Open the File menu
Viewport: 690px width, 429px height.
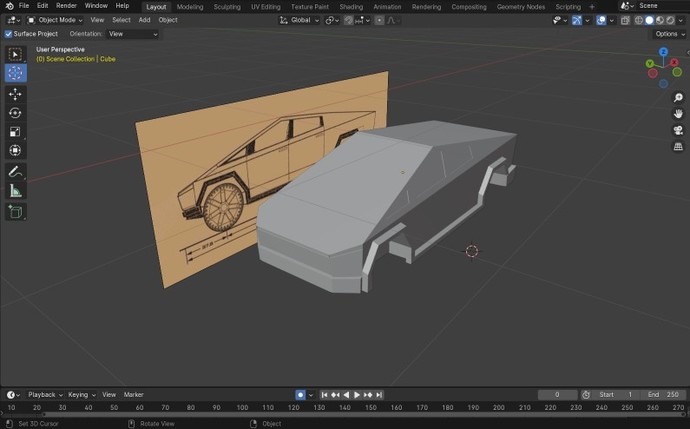pos(24,6)
